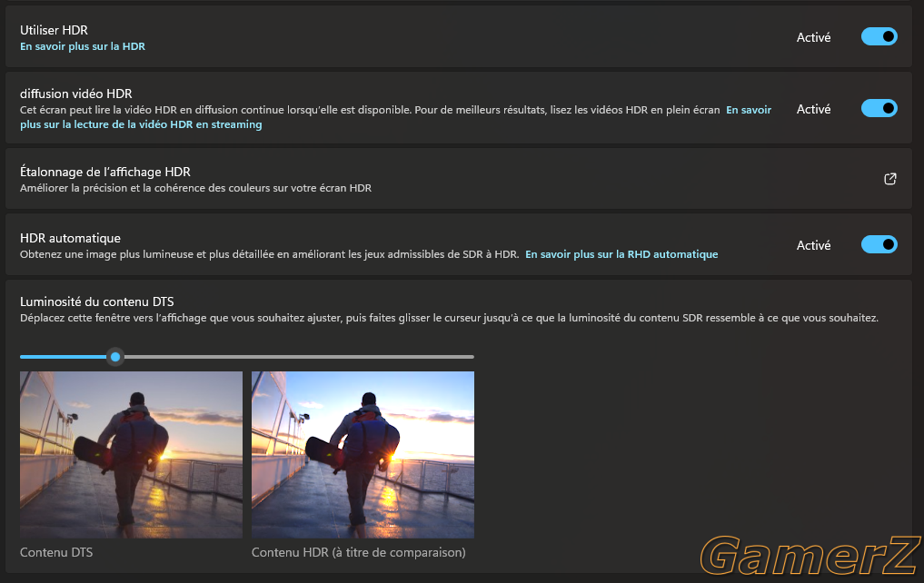This screenshot has width=924, height=583.
Task: Click the 'Utiliser HDR' heading
Action: (55, 30)
